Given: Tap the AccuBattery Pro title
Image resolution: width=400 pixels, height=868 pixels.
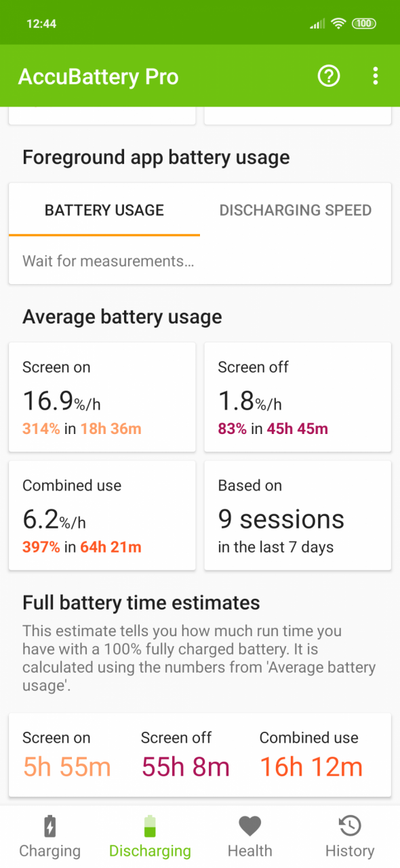Looking at the screenshot, I should [x=98, y=77].
